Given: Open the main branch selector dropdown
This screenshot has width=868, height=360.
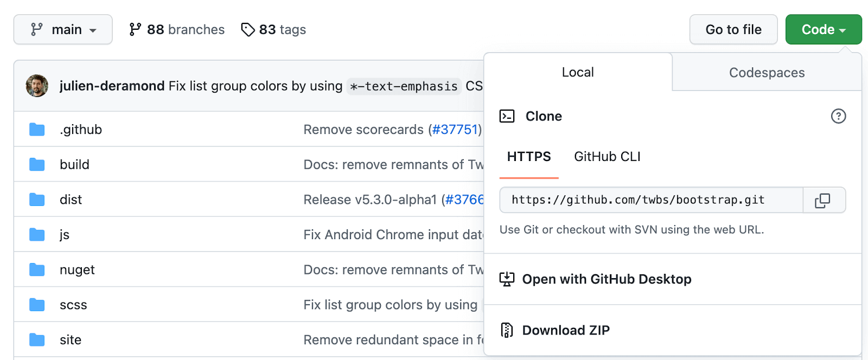Looking at the screenshot, I should point(63,30).
